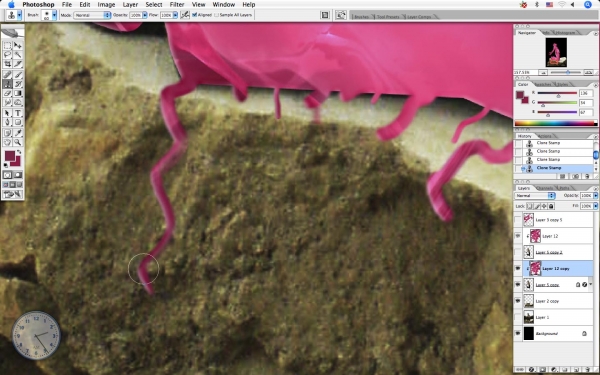Image resolution: width=600 pixels, height=375 pixels.
Task: Expand the clone stamp Mode dropdown
Action: click(92, 15)
